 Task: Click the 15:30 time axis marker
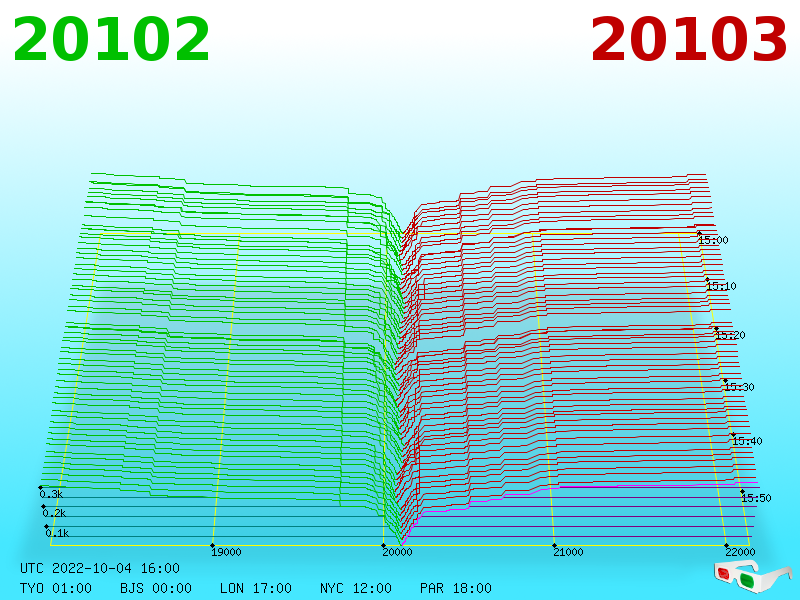click(x=739, y=387)
